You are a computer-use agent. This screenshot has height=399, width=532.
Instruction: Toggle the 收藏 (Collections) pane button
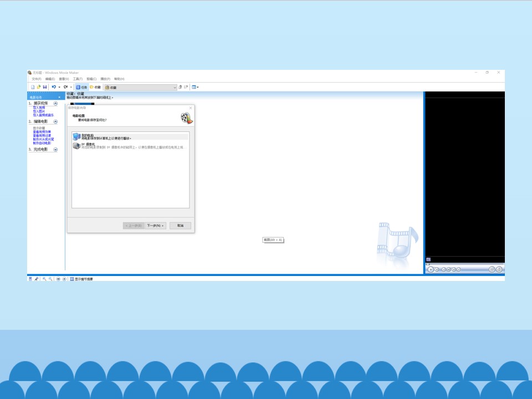(95, 87)
